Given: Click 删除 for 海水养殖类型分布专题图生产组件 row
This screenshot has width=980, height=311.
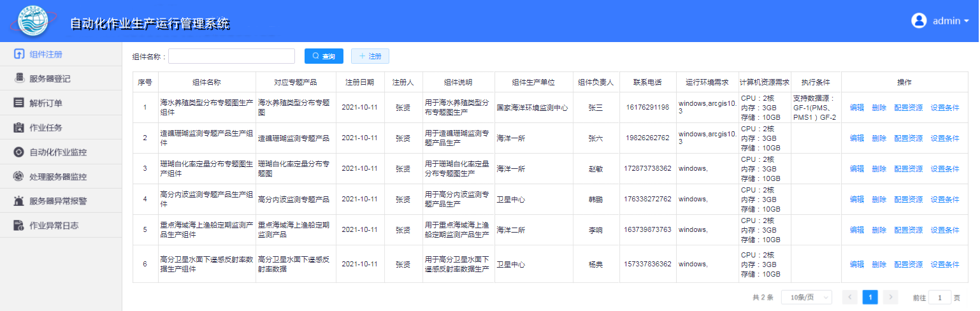Looking at the screenshot, I should coord(879,108).
